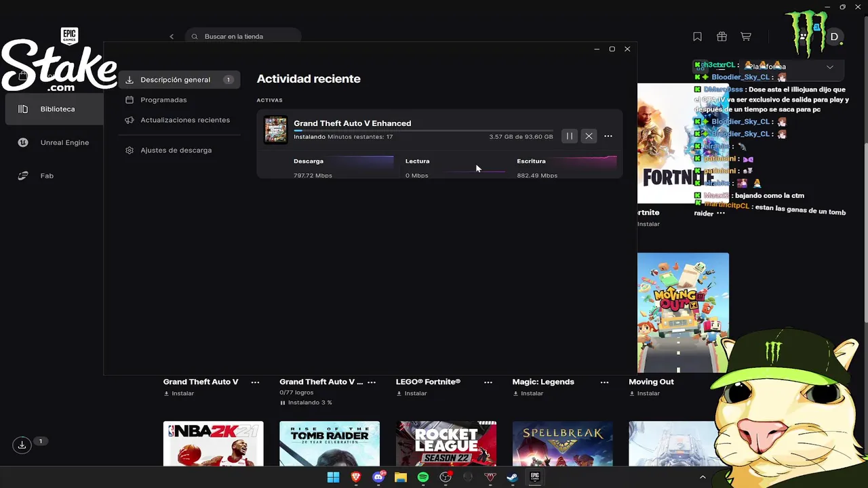Click the downloads icon at the sidebar bottom
Viewport: 868px width, 488px height.
click(22, 445)
